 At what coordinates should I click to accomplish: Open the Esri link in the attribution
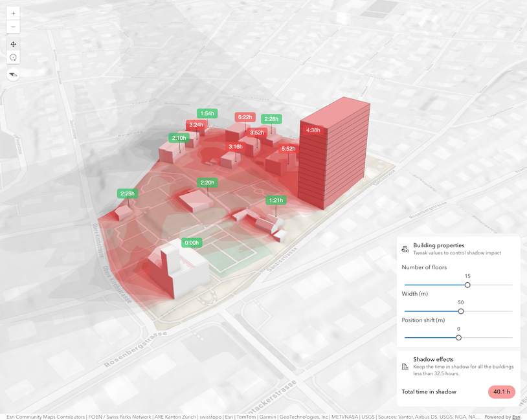516,417
